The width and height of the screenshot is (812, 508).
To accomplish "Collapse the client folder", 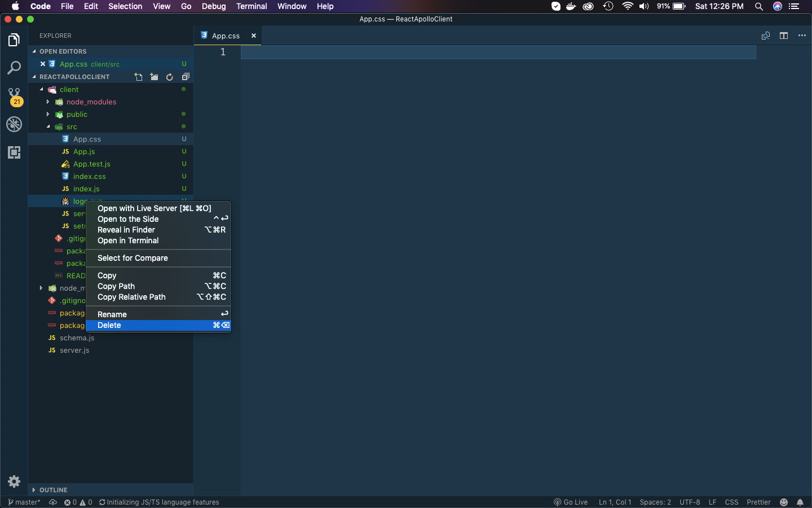I will pyautogui.click(x=41, y=89).
